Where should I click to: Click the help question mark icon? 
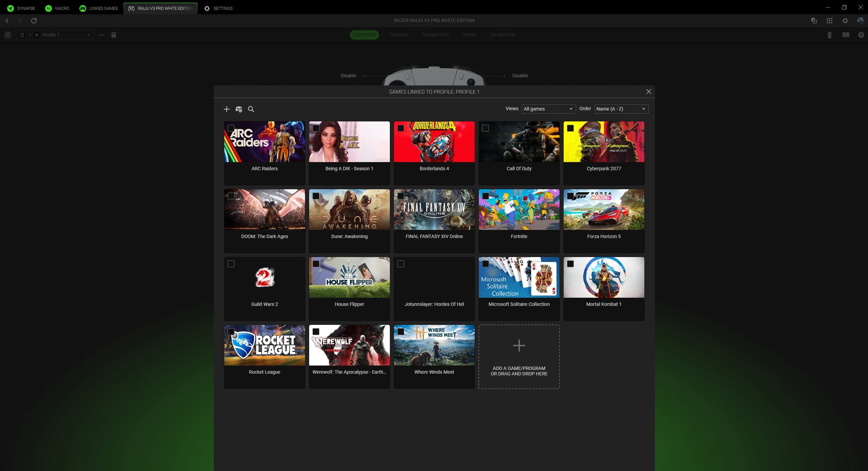click(861, 35)
